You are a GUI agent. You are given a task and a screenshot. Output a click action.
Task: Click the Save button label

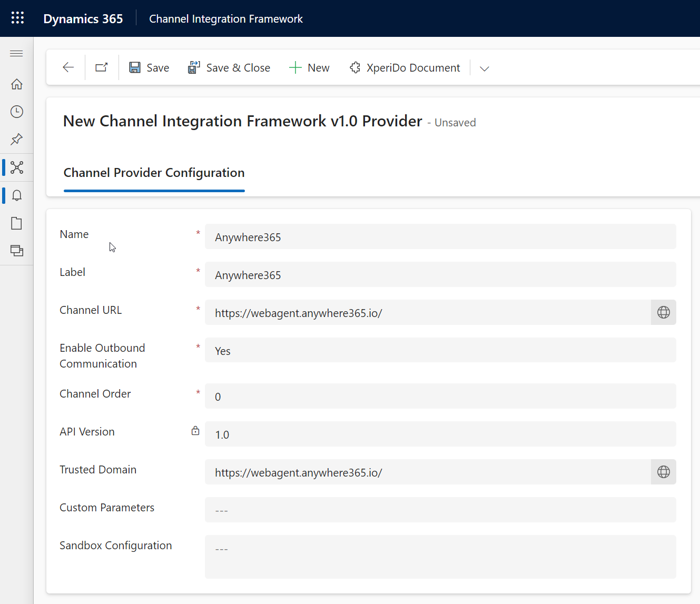[158, 68]
